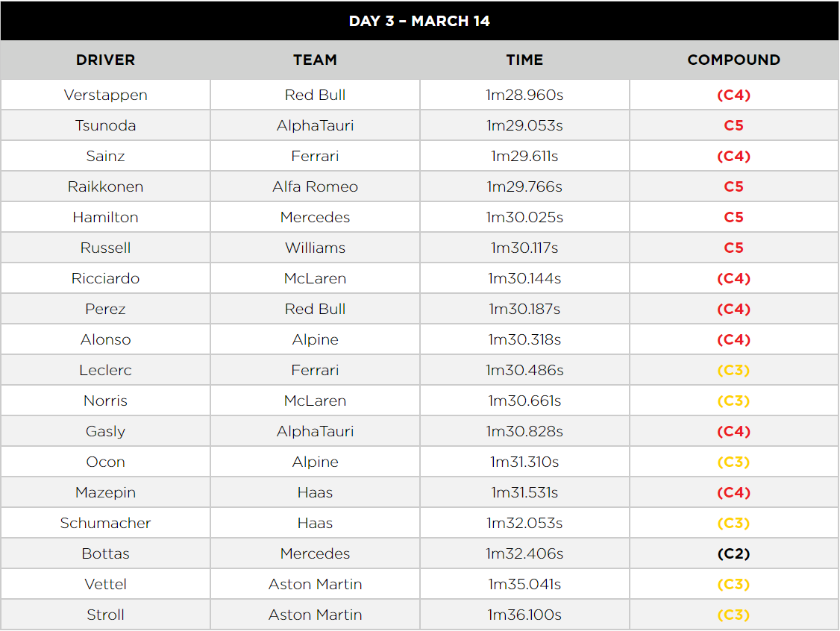
Task: Click the Verstappen driver cell
Action: (x=105, y=95)
